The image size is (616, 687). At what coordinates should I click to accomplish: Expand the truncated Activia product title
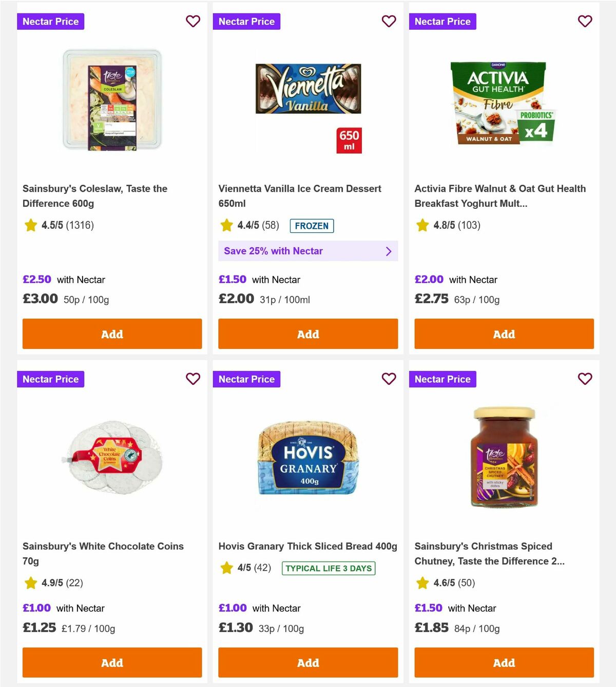pyautogui.click(x=499, y=195)
